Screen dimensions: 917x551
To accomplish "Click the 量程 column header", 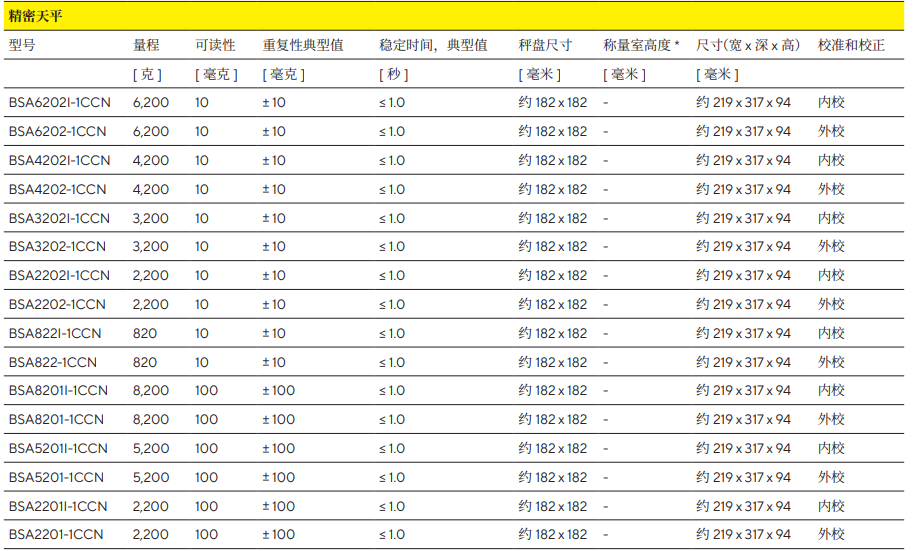I will tap(146, 45).
